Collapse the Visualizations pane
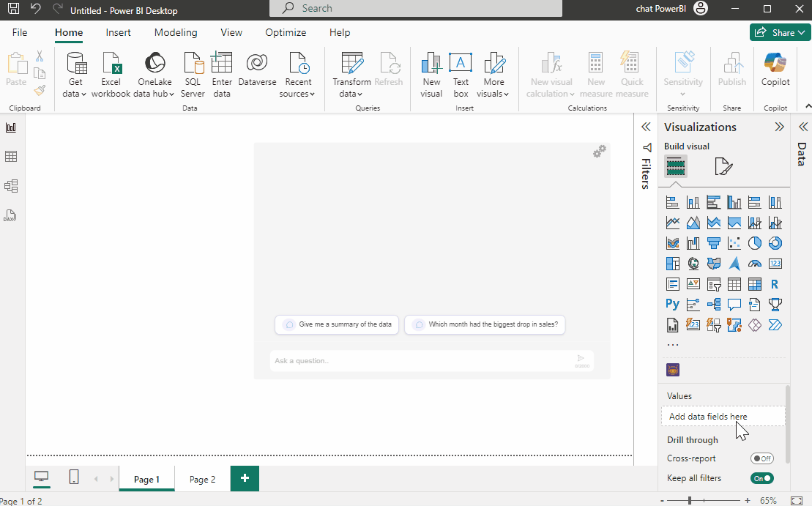Viewport: 812px width, 506px height. [x=779, y=127]
